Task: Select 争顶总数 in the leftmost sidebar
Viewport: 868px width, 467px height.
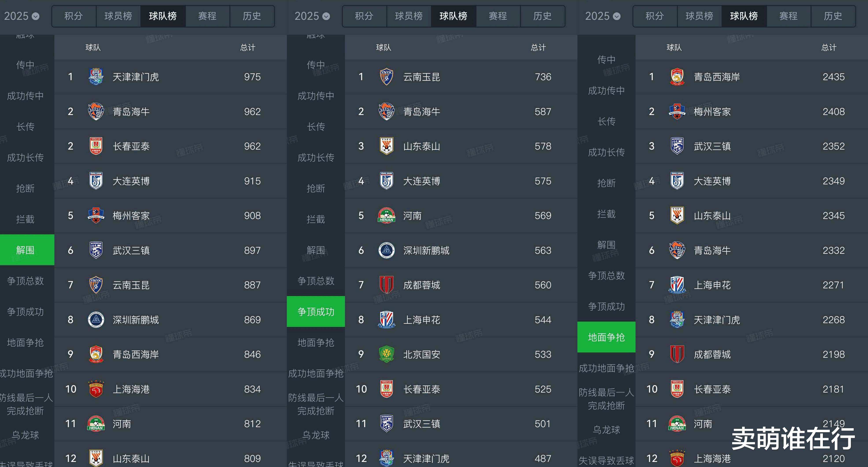Action: [25, 281]
